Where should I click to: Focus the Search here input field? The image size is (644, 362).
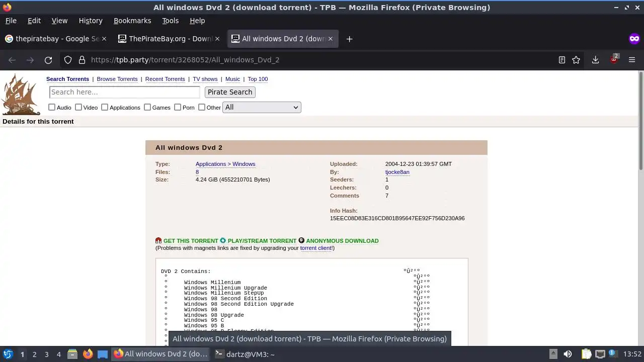tap(125, 92)
